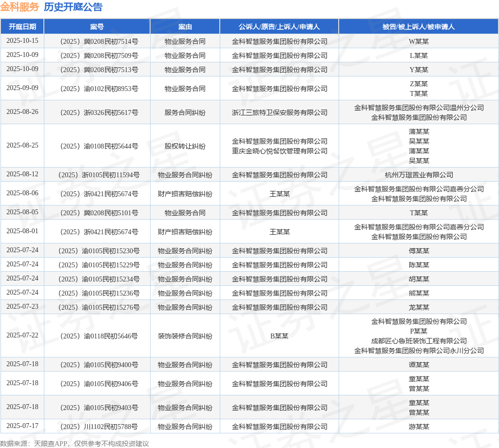Click the 公诉人/原告/上诉人/申请人 column header
The image size is (499, 448).
tap(279, 27)
